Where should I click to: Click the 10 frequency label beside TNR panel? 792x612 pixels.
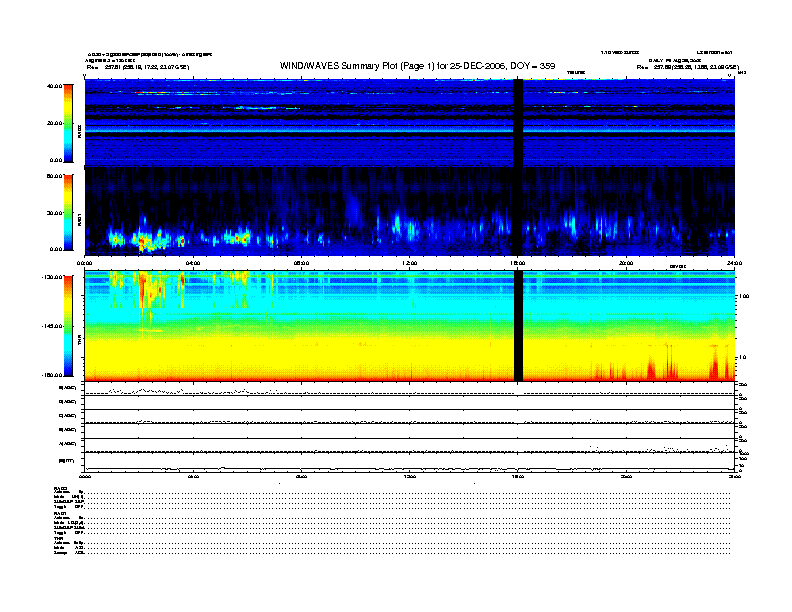[x=742, y=358]
